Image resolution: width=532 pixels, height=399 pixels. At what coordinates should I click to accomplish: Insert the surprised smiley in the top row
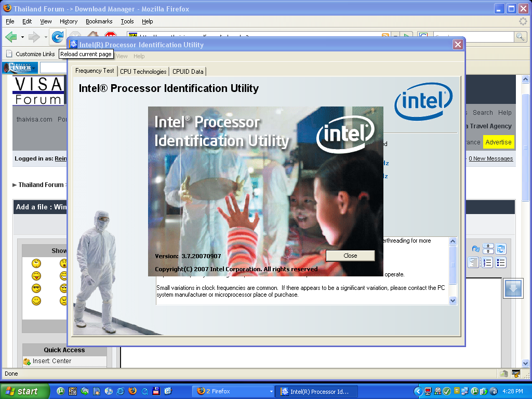tap(63, 263)
